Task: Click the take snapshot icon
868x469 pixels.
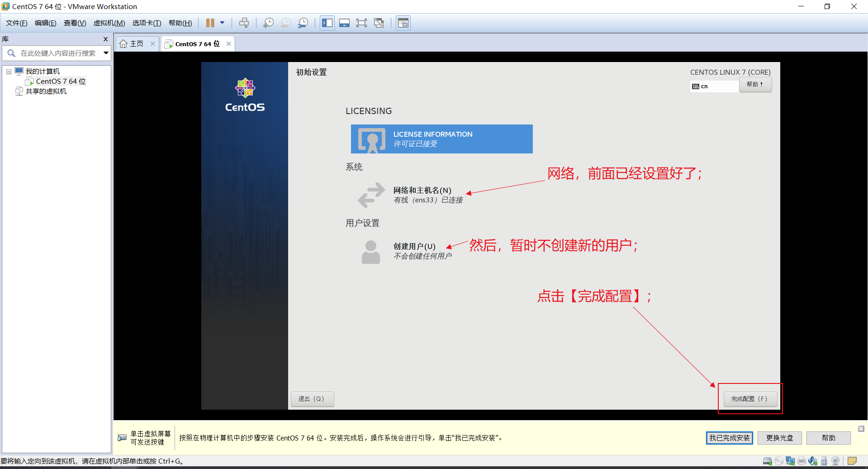Action: (x=268, y=23)
